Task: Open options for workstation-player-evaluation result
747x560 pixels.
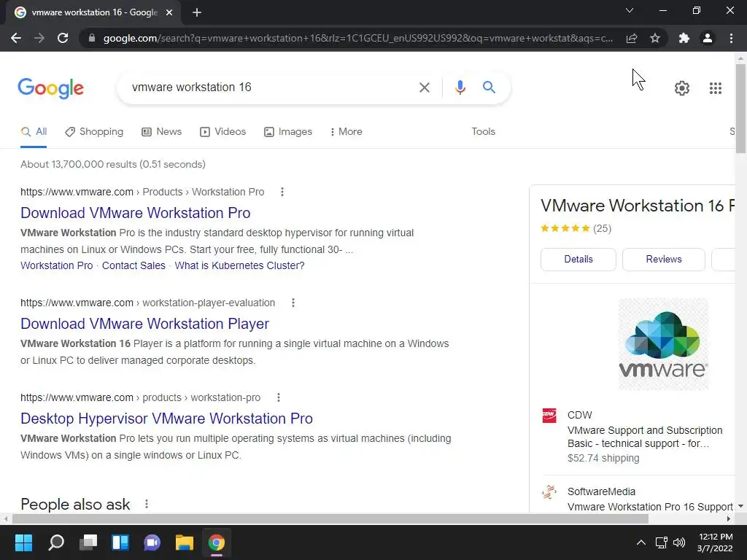Action: (293, 303)
